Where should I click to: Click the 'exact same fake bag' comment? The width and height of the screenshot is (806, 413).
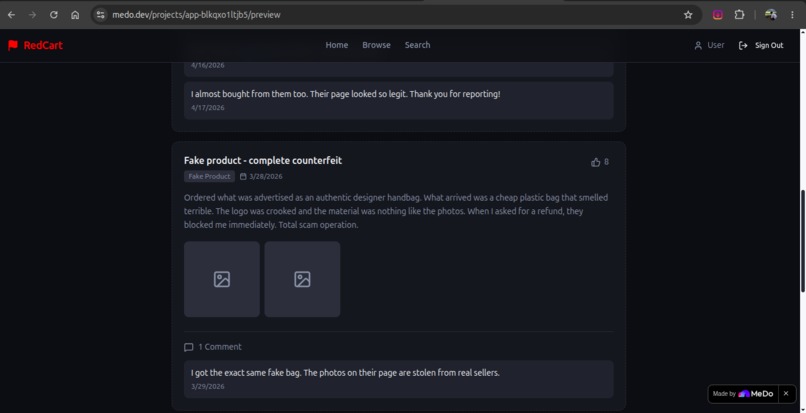398,379
